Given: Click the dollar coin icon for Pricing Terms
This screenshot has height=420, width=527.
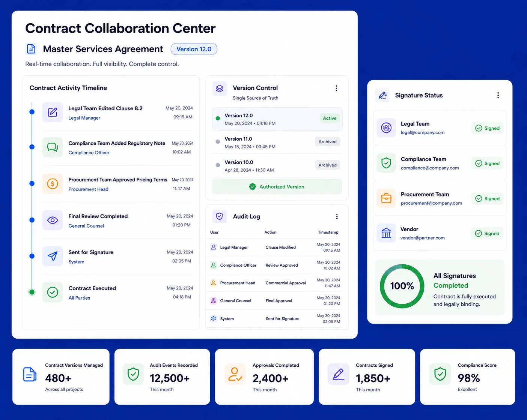Looking at the screenshot, I should (53, 184).
